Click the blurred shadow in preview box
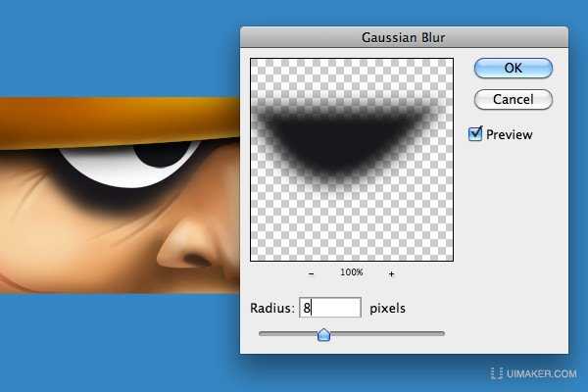This screenshot has height=392, width=588. (x=343, y=142)
